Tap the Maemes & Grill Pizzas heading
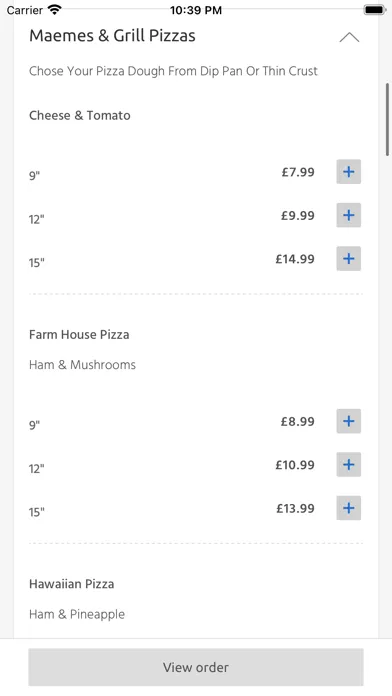Viewport: 392px width, 696px height. (x=112, y=36)
